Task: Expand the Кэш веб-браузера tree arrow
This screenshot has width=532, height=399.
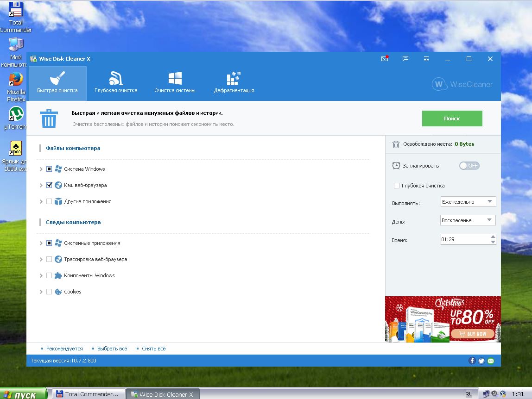Action: [x=41, y=185]
